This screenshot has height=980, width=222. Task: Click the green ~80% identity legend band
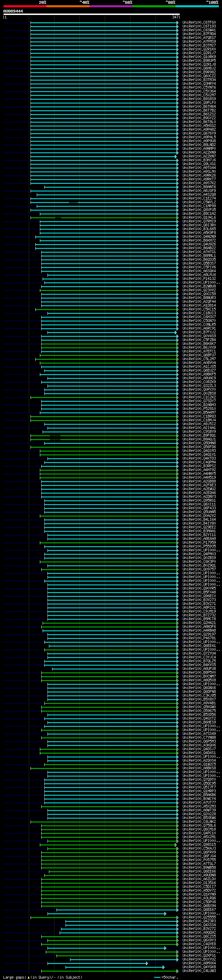click(x=154, y=6)
